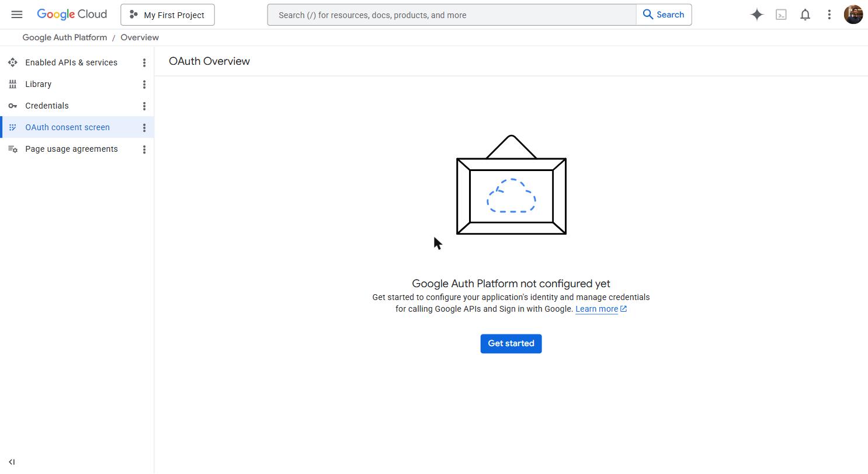Open the Gemini sparkle assistant icon
The height and width of the screenshot is (474, 868).
[x=757, y=15]
